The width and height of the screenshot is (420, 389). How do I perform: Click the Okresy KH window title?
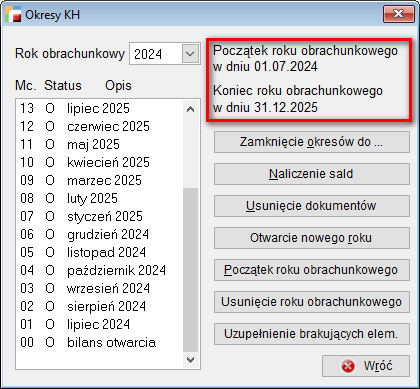pyautogui.click(x=52, y=15)
